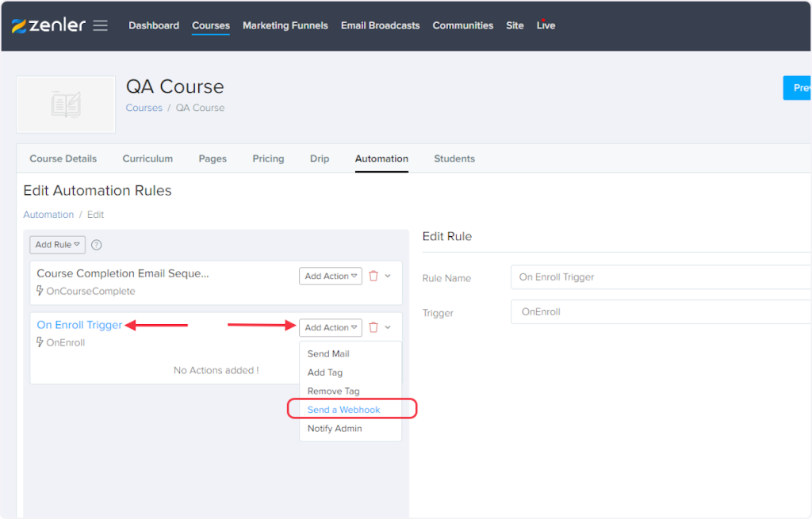Open the Students tab
Viewport: 812px width, 519px height.
[454, 158]
